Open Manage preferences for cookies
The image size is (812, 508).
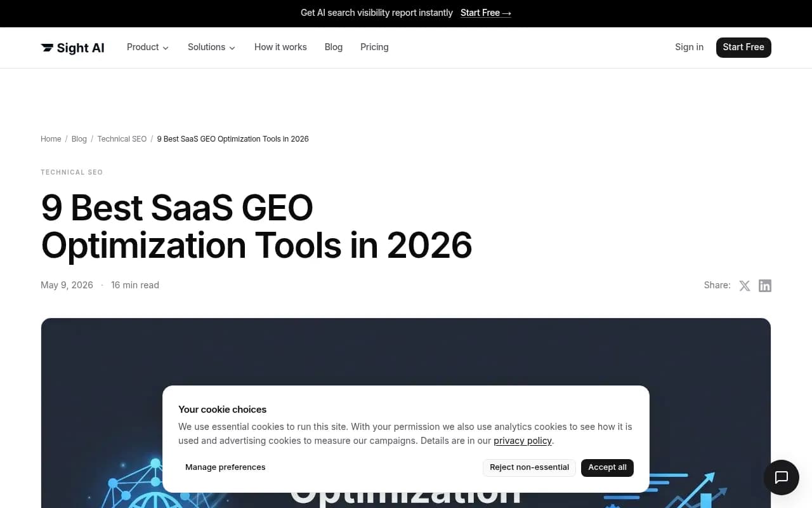click(x=225, y=467)
